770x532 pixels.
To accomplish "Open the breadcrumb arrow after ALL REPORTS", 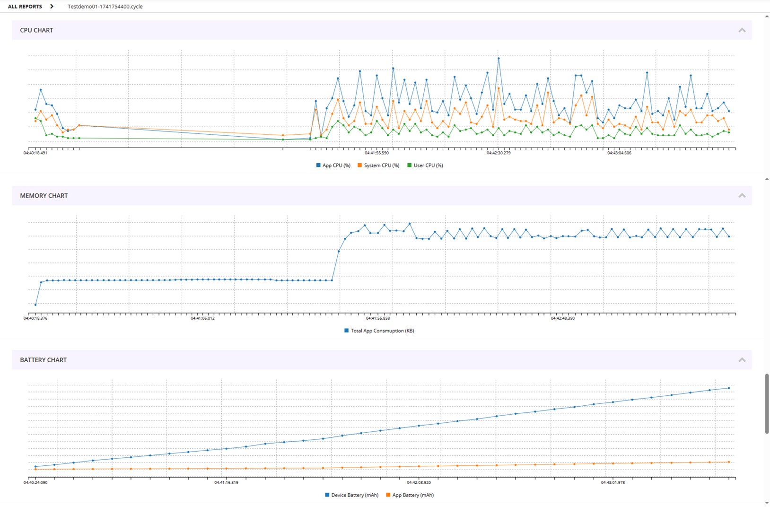I will pyautogui.click(x=52, y=7).
